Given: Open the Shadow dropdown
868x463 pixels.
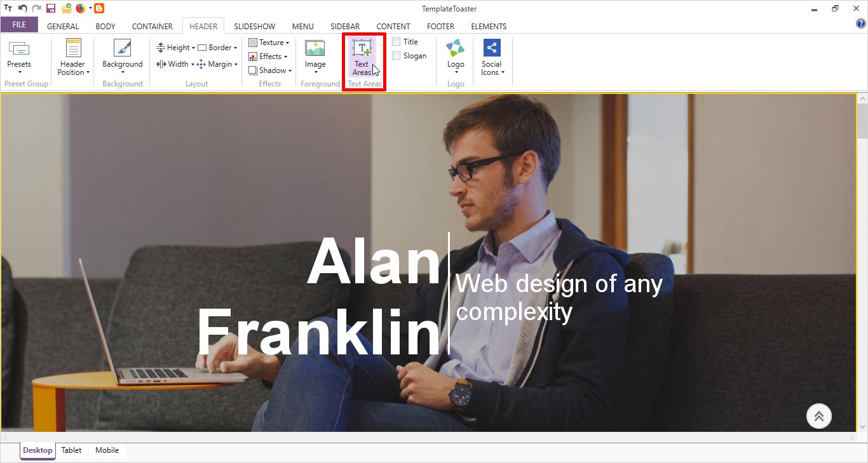Looking at the screenshot, I should coord(270,70).
